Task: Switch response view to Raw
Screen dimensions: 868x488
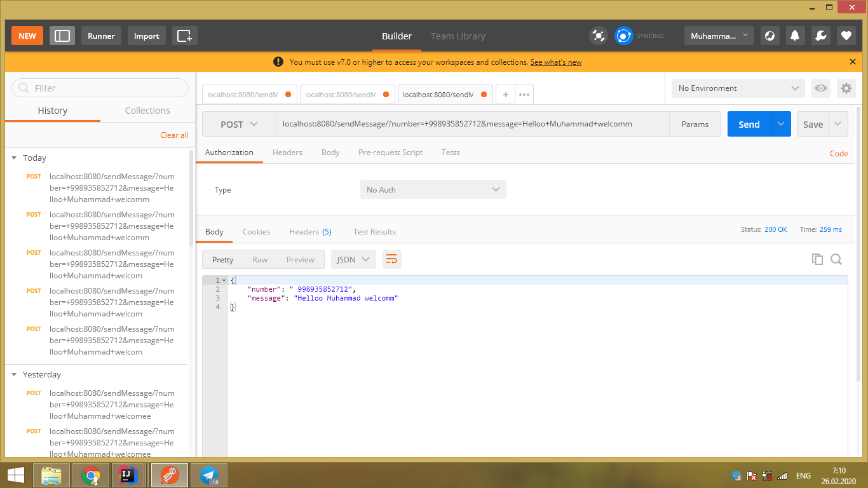Action: [260, 259]
